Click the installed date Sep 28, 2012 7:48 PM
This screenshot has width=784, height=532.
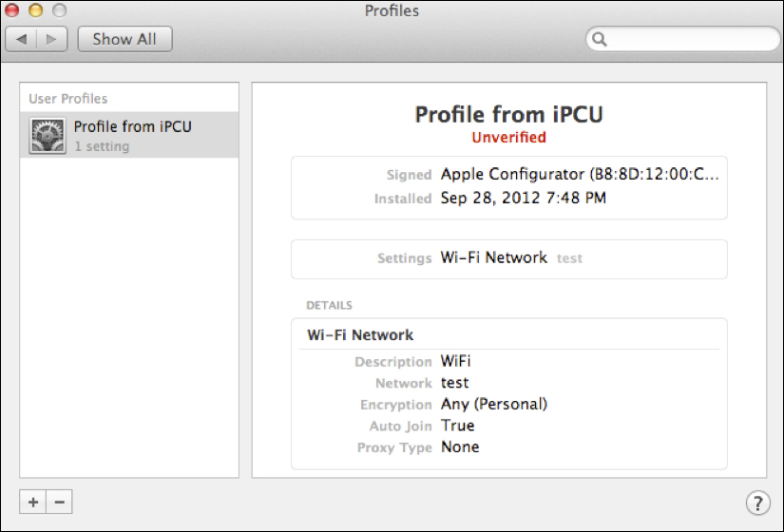click(523, 198)
